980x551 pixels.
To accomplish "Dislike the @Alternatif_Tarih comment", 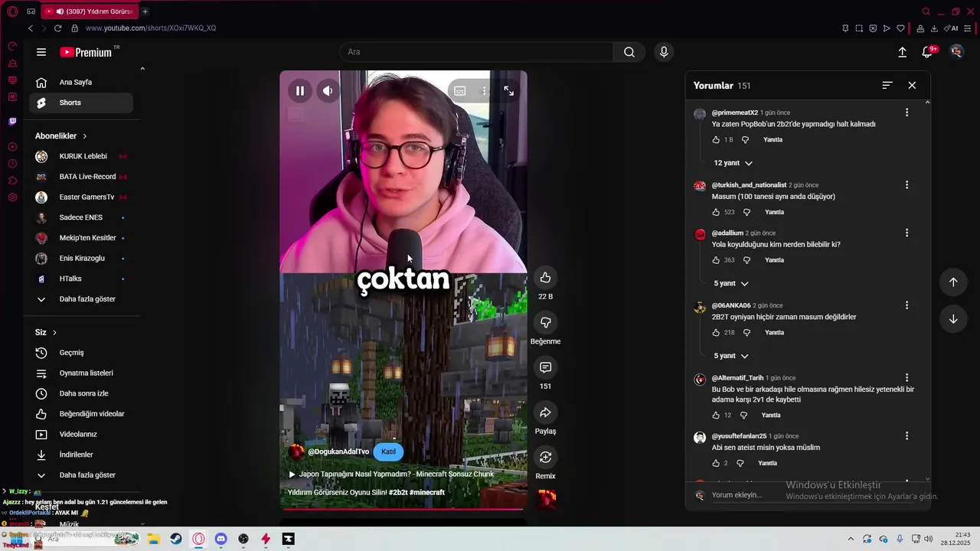I will 743,416.
